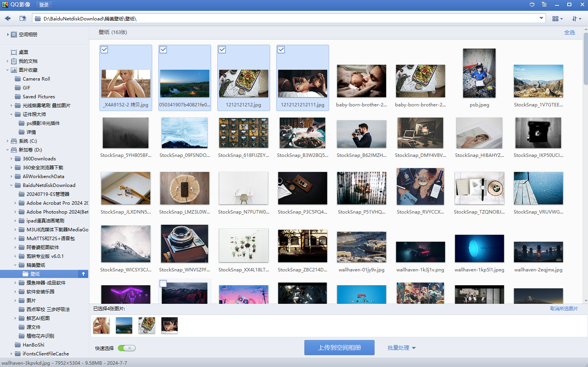The height and width of the screenshot is (367, 588).
Task: Uncheck the _X4A9152-2 拷贝.jpg checkbox
Action: pos(104,50)
